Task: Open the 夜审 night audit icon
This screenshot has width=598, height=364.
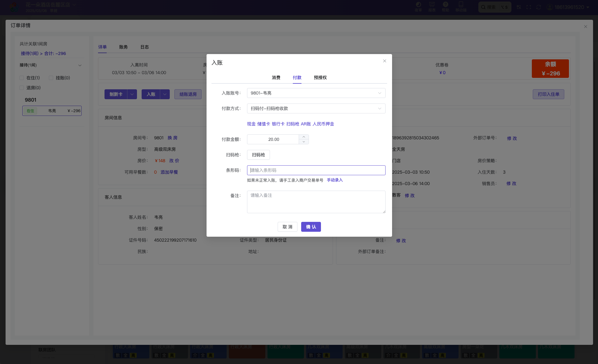Action: pyautogui.click(x=418, y=7)
